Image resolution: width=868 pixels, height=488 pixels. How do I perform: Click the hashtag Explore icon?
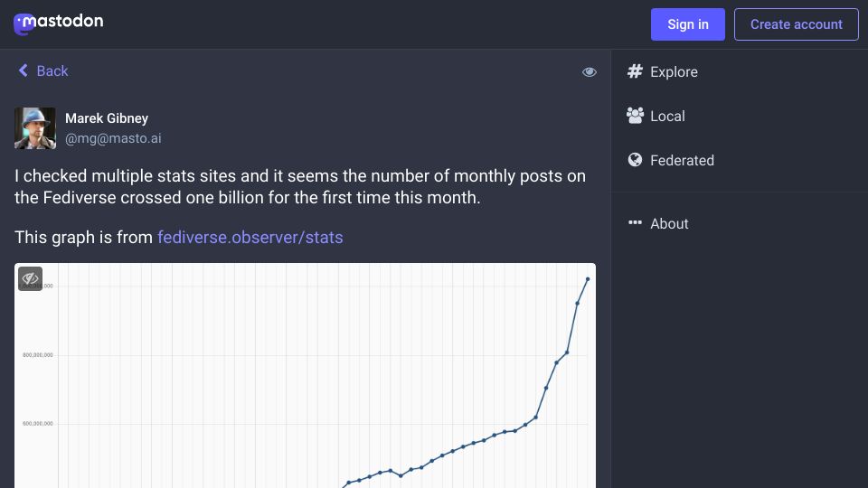pyautogui.click(x=635, y=71)
